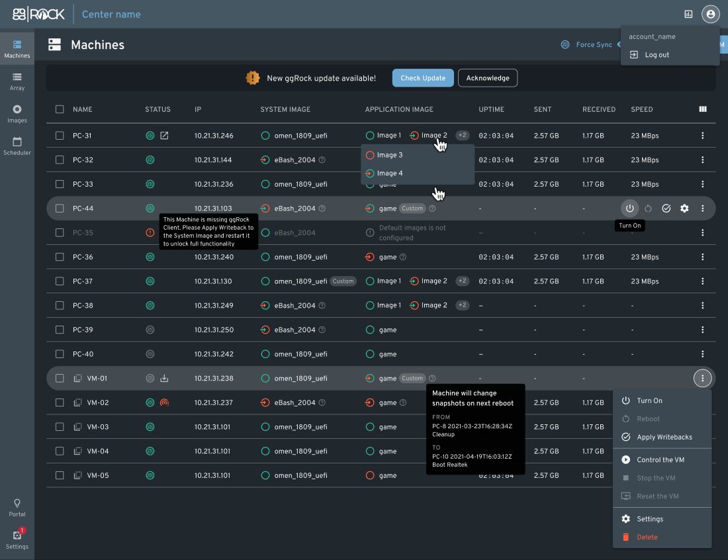The image size is (728, 560).
Task: Click IP address 10.21.31.249
Action: pos(214,306)
